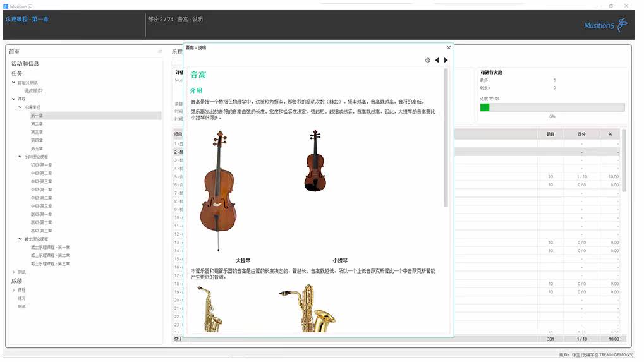Click the 音高 heading in the dialog
The width and height of the screenshot is (644, 362).
(x=198, y=75)
